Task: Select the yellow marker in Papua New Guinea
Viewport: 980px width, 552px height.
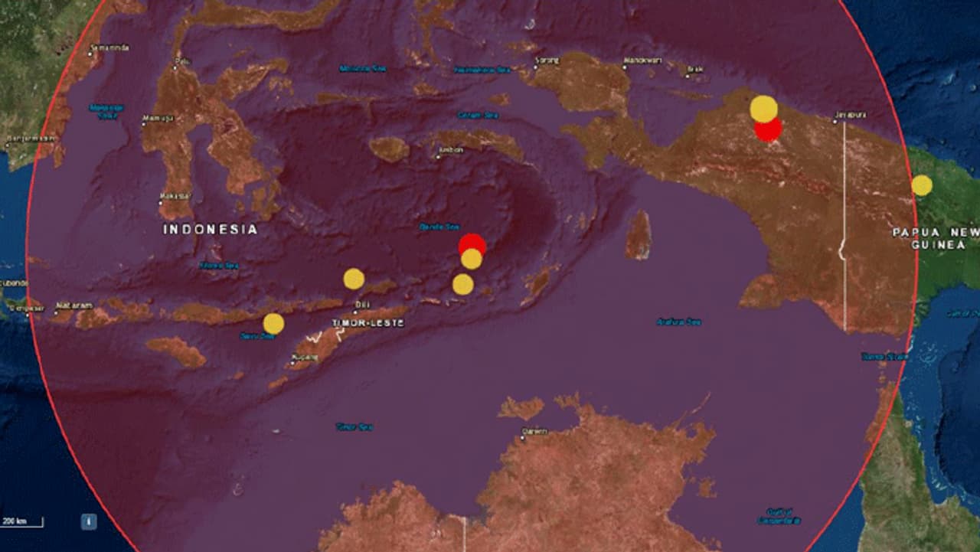Action: click(922, 185)
